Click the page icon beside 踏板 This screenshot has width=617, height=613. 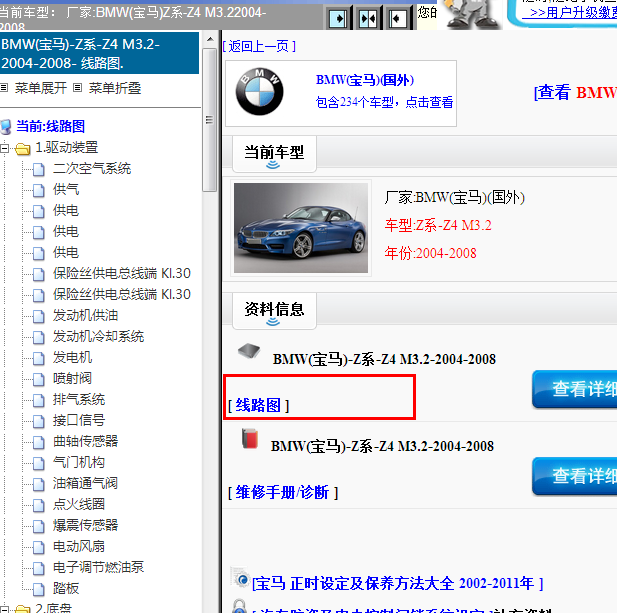coord(39,589)
